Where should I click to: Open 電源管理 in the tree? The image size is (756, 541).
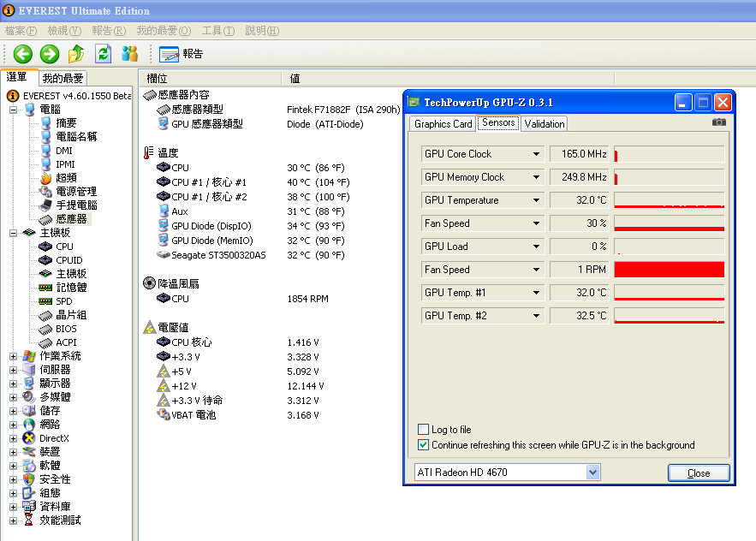tap(76, 192)
